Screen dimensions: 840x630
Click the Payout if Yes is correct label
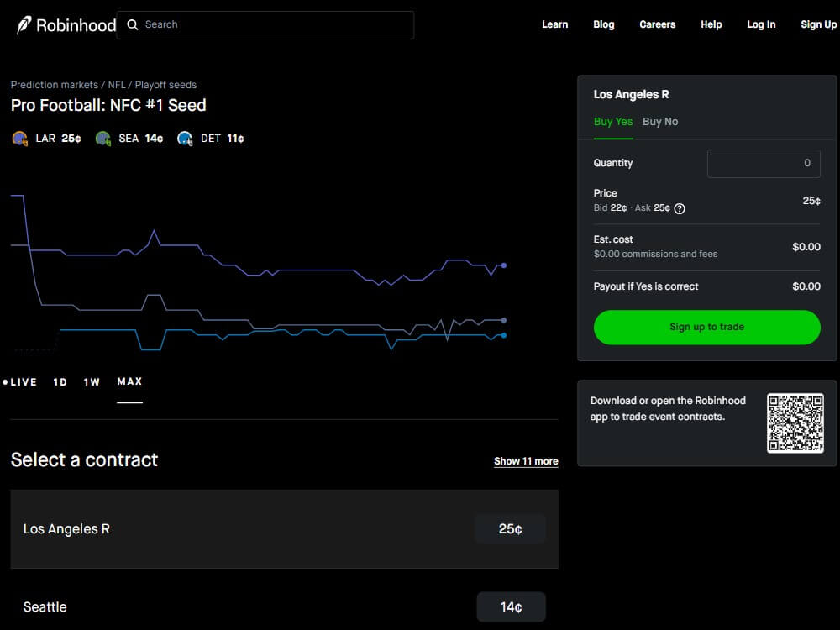coord(645,286)
